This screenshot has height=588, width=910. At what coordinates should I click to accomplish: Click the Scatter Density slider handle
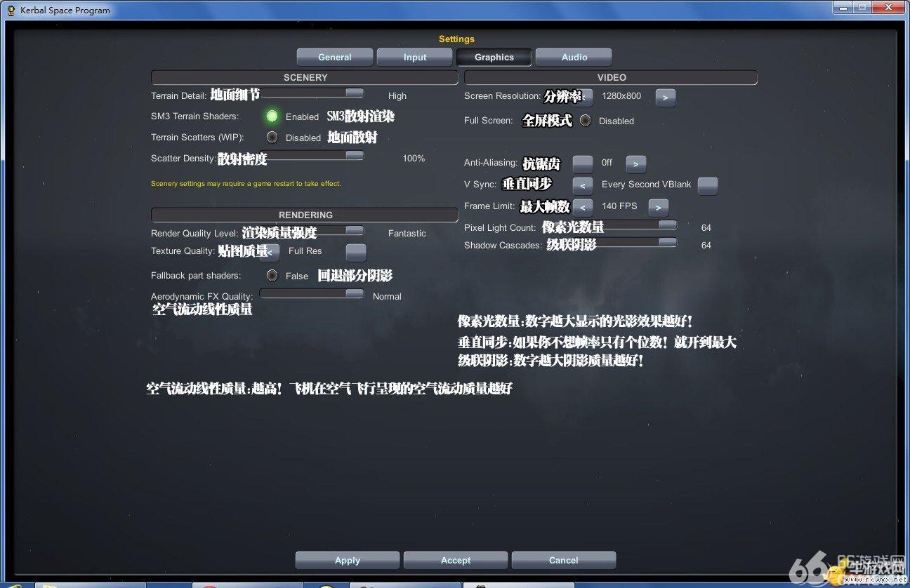[355, 155]
